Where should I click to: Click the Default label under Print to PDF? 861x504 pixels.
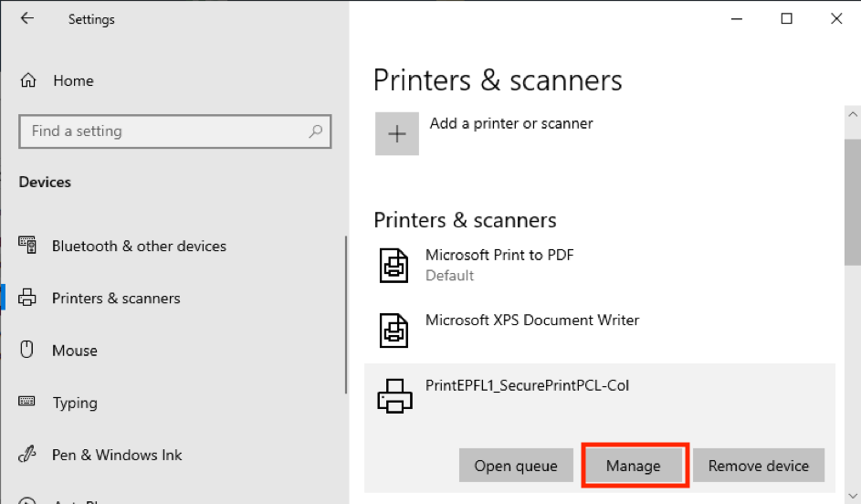tap(450, 276)
